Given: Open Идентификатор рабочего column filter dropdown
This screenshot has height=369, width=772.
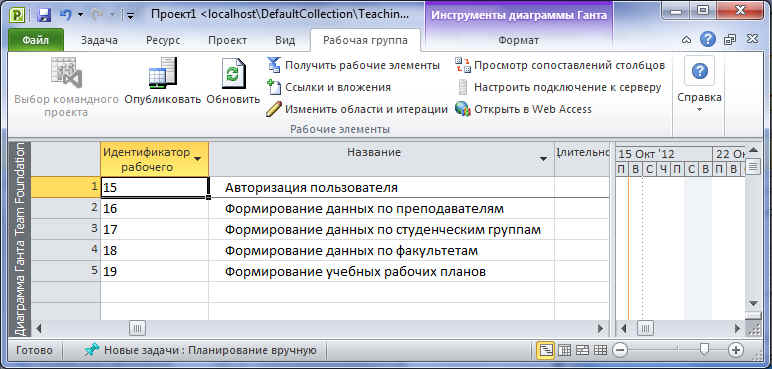Looking at the screenshot, I should coord(197,159).
